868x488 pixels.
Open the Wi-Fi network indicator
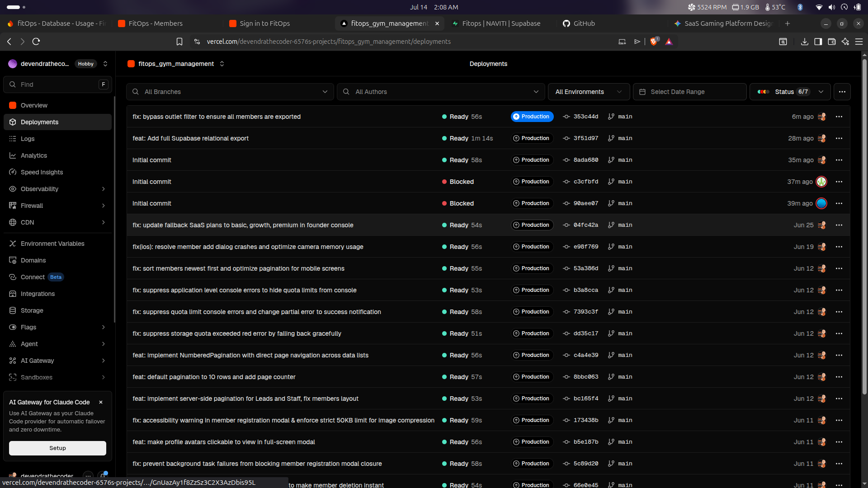tap(819, 7)
